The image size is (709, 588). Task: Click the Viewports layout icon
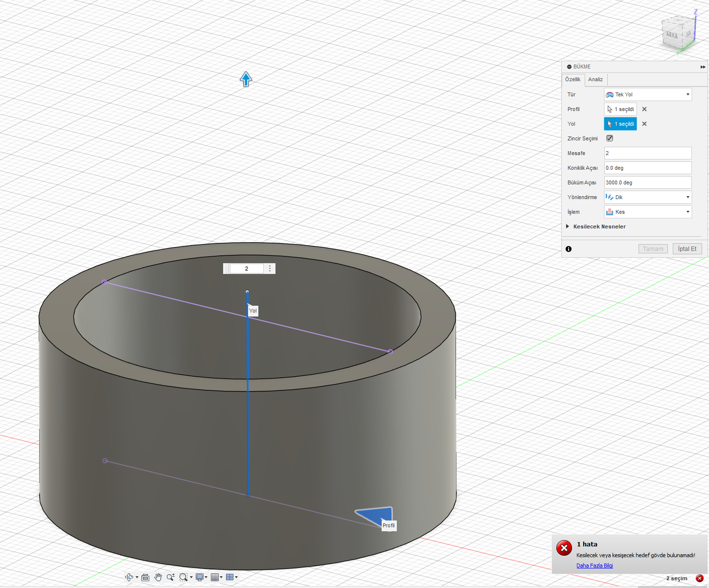pyautogui.click(x=229, y=577)
